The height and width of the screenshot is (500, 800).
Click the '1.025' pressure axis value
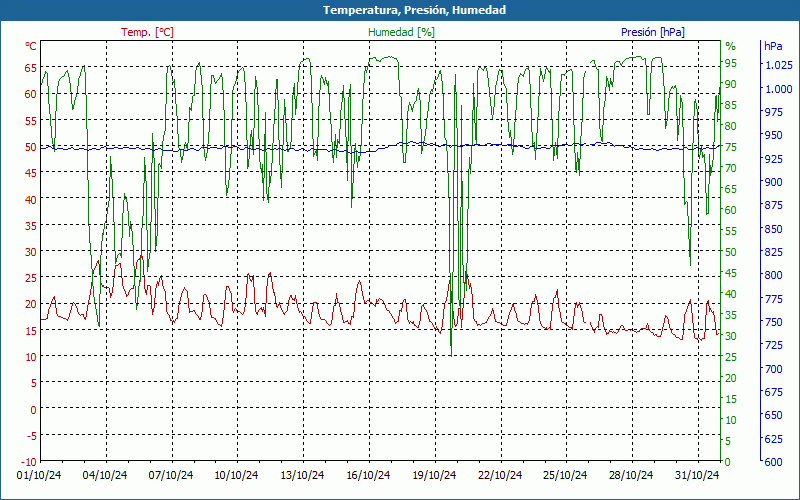(x=779, y=65)
